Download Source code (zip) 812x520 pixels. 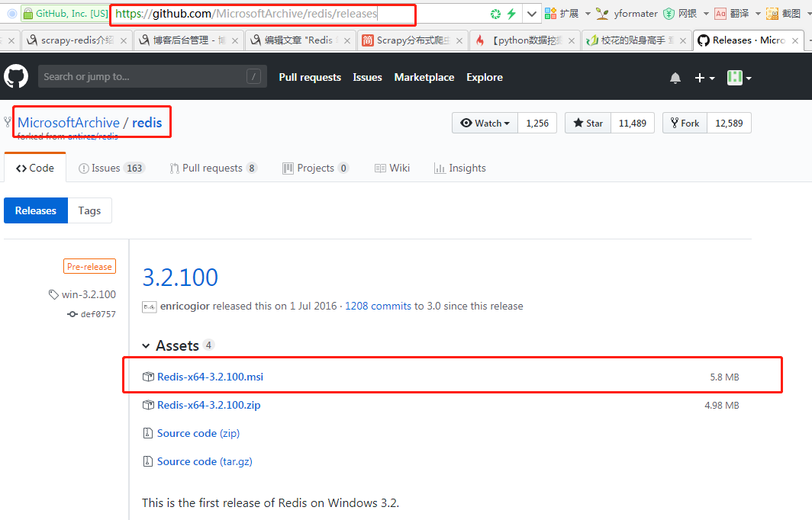pos(198,434)
